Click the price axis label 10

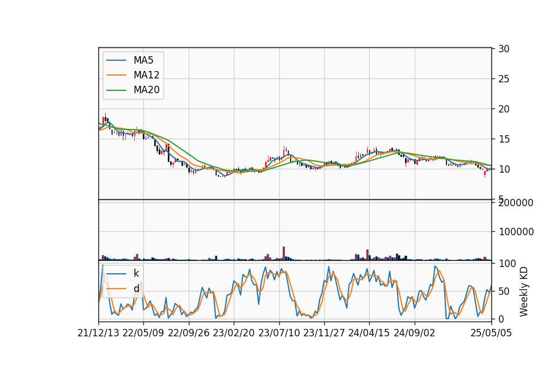[x=504, y=169]
